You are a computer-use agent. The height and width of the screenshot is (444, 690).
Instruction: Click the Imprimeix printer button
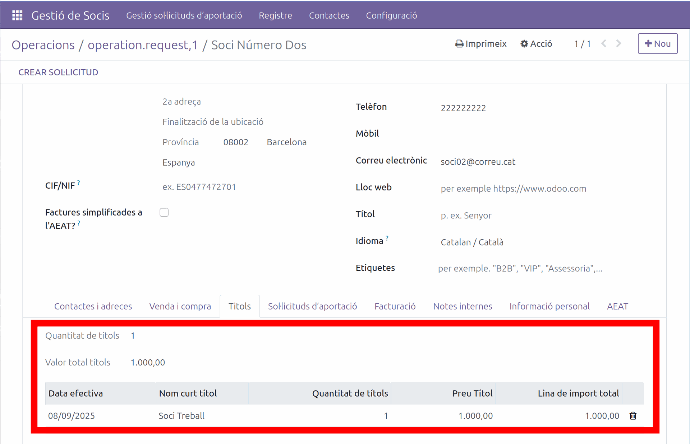tap(481, 44)
